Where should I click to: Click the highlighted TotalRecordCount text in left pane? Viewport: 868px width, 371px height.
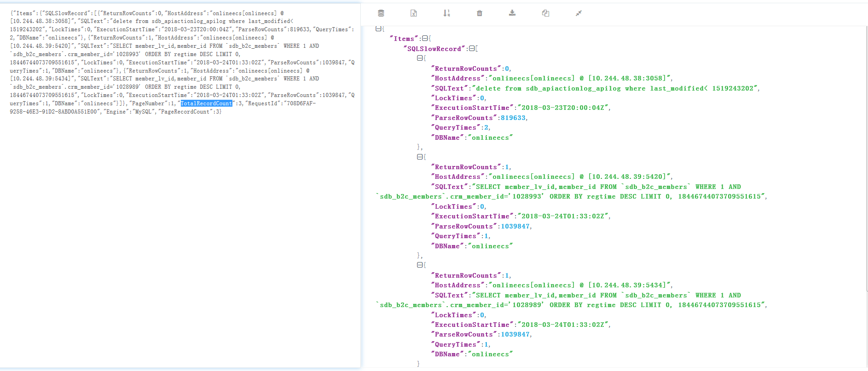[x=206, y=103]
